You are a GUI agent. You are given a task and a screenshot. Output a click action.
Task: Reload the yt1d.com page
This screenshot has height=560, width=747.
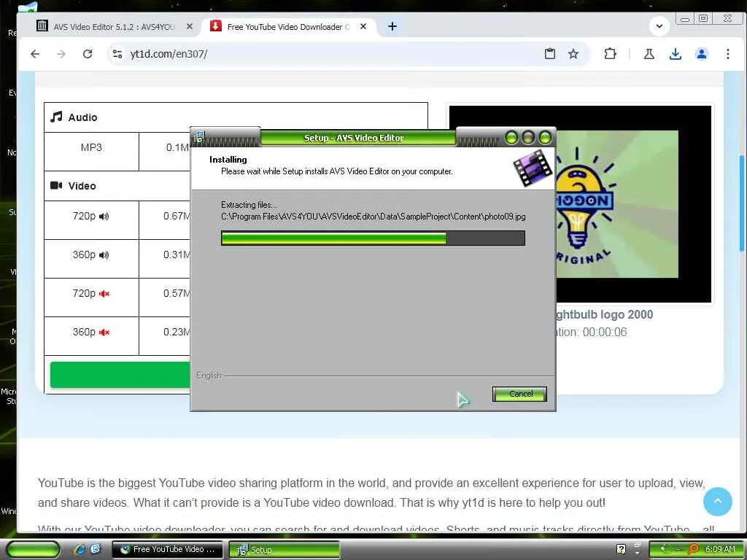(88, 54)
